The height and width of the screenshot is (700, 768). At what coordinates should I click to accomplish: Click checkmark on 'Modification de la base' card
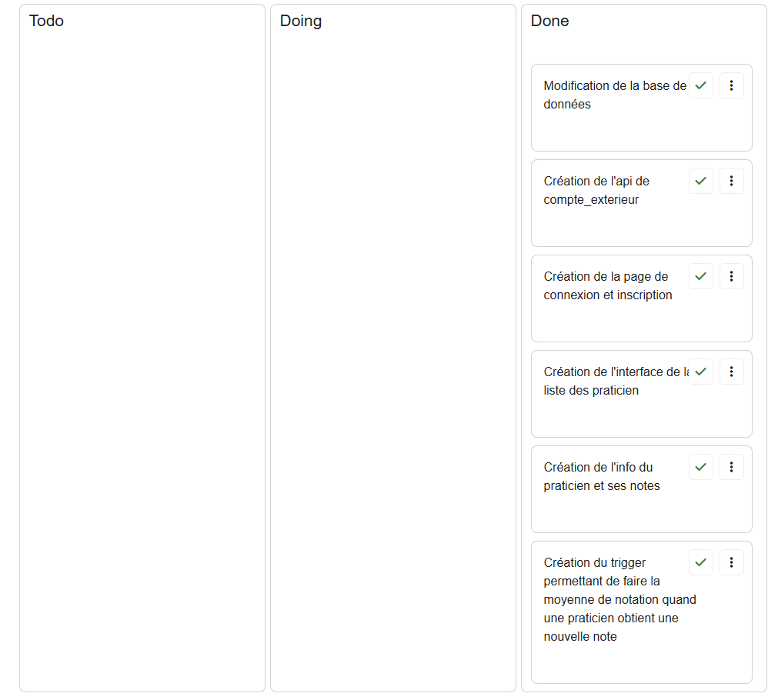(x=700, y=85)
